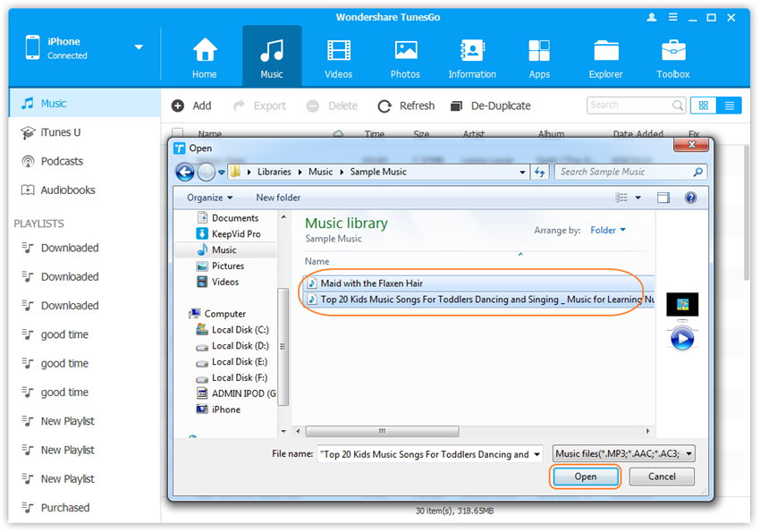
Task: Open the Toolbox tab icon
Action: coord(672,51)
